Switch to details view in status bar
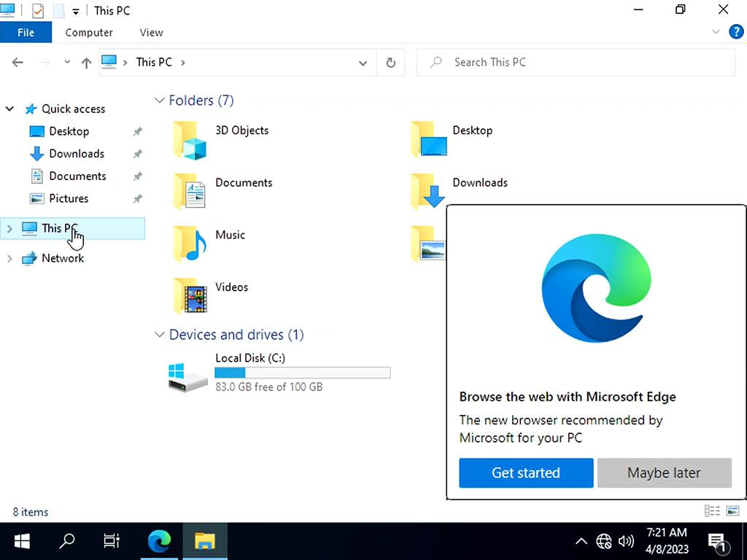Viewport: 747px width, 560px height. point(712,511)
